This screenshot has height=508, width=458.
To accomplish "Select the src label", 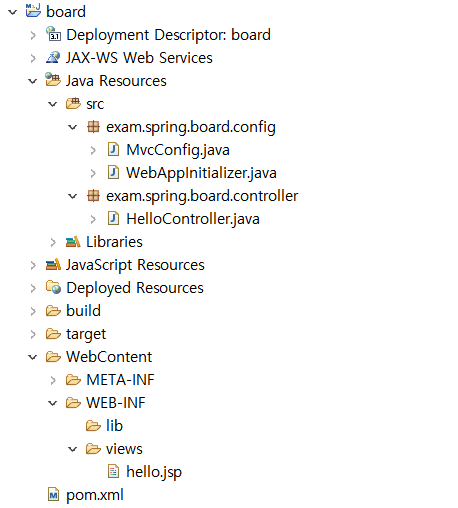I will coord(95,104).
